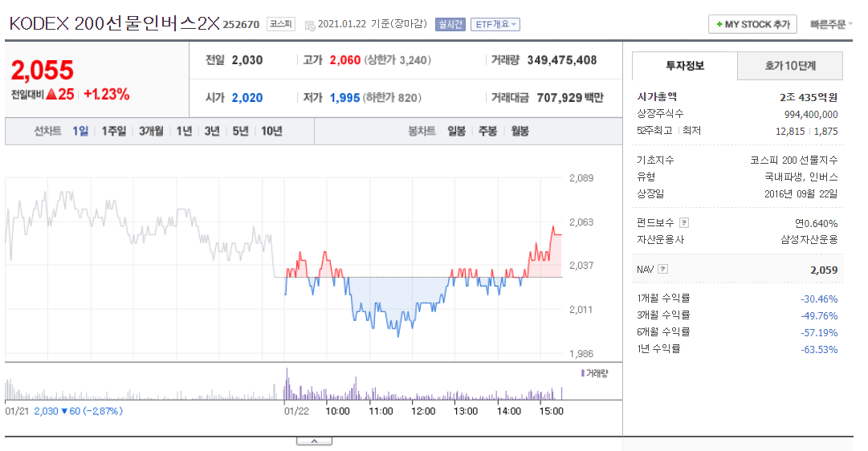868x451 pixels.
Task: Click the 1년 수익률 -63.53% value
Action: [x=819, y=350]
